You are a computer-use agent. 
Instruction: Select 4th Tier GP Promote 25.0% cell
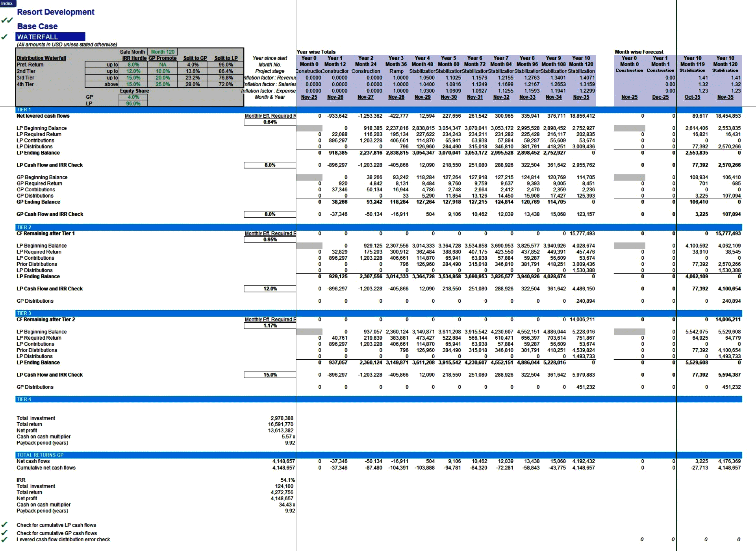click(163, 84)
